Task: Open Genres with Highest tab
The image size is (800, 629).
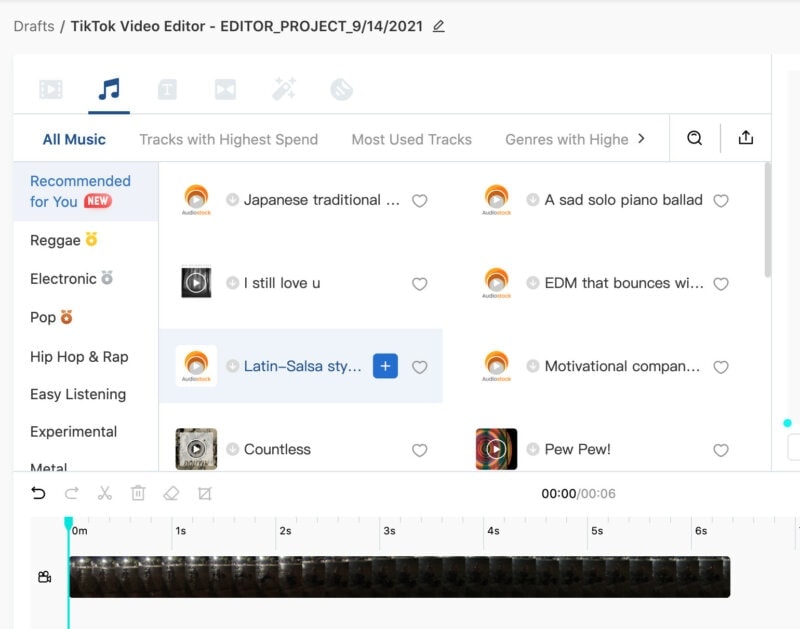Action: coord(566,139)
